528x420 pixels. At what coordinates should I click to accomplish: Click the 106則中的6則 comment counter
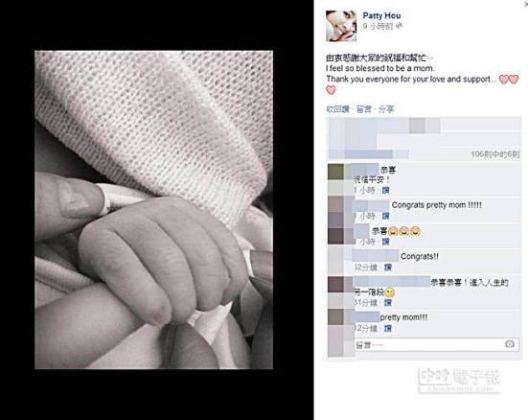495,154
